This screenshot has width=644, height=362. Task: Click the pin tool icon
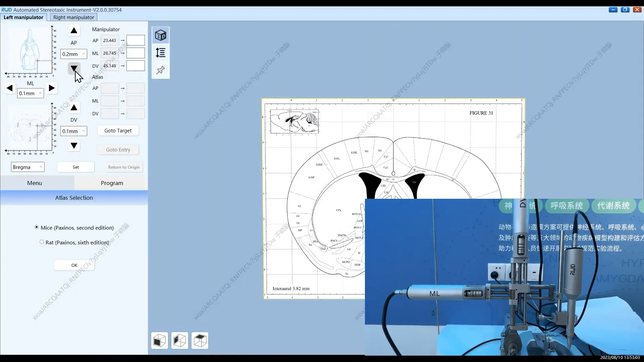click(160, 70)
